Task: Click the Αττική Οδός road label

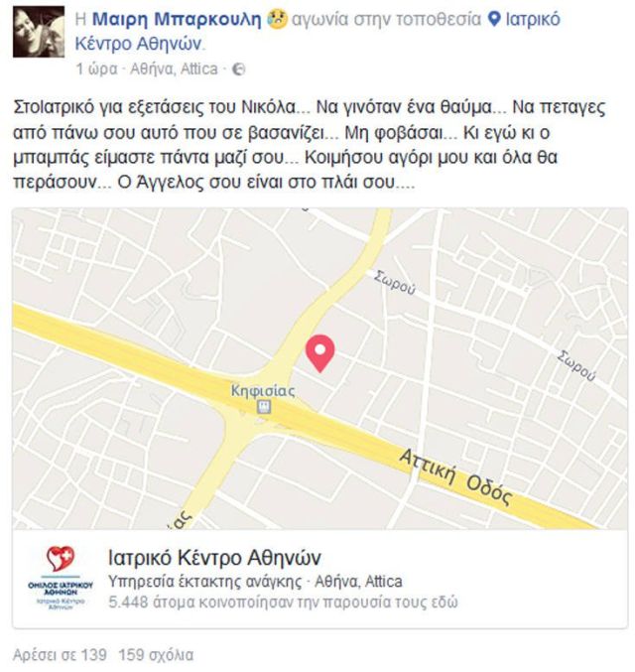Action: 455,477
